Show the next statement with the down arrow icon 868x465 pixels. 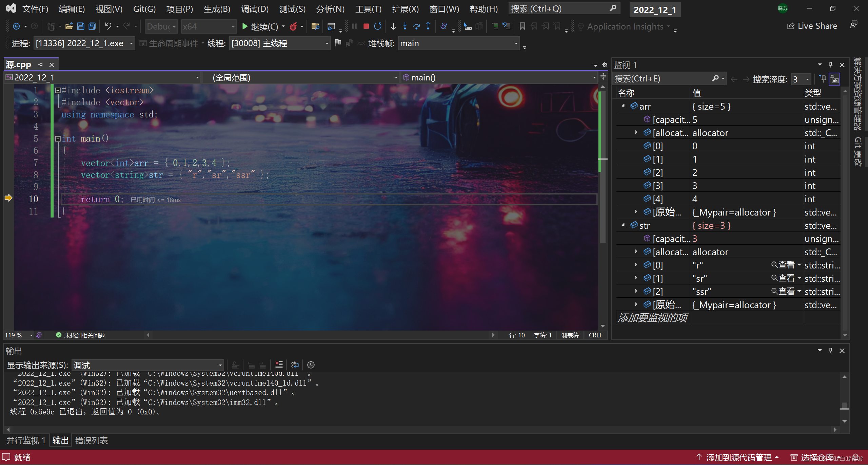click(393, 26)
